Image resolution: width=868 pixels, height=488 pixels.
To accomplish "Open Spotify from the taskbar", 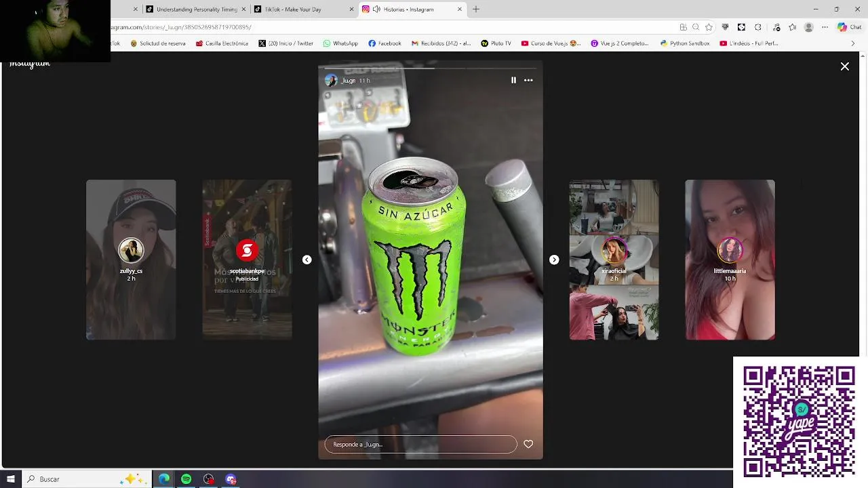I will coord(186,479).
